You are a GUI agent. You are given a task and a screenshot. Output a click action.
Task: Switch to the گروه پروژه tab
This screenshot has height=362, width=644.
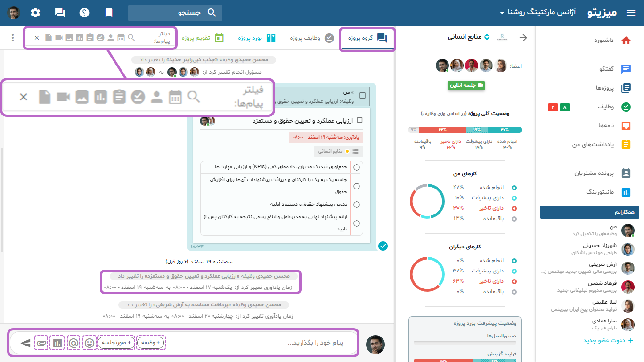pos(367,38)
